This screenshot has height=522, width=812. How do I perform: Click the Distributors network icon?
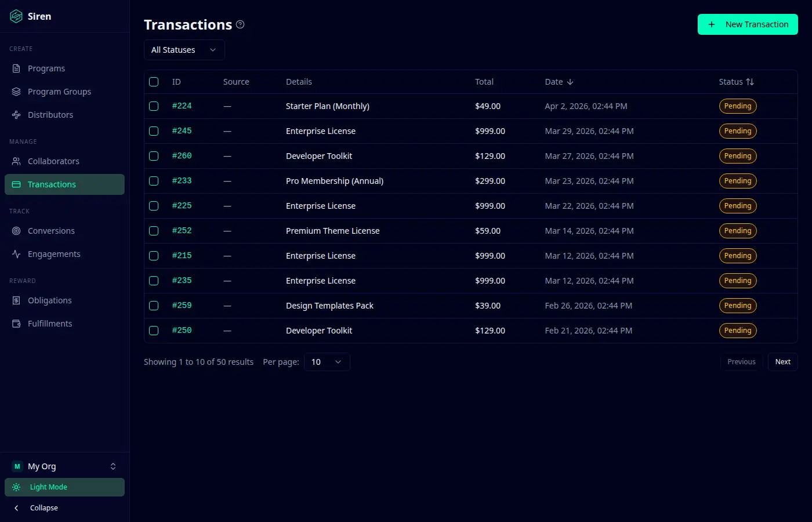(x=16, y=115)
